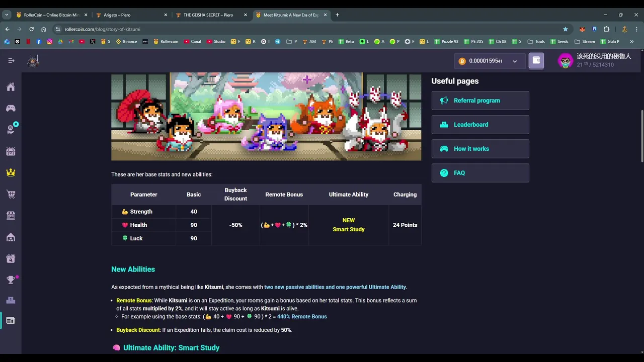This screenshot has height=362, width=644.
Task: Open the Stream bookmark folder
Action: click(585, 42)
